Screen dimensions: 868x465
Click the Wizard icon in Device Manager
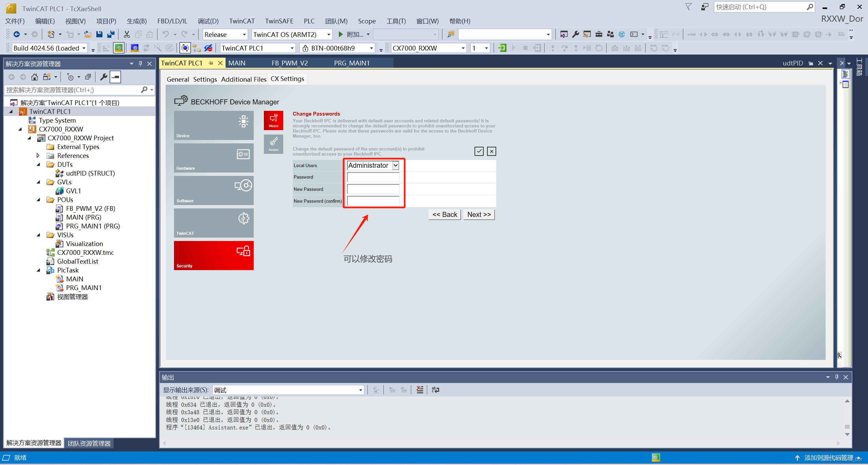273,120
